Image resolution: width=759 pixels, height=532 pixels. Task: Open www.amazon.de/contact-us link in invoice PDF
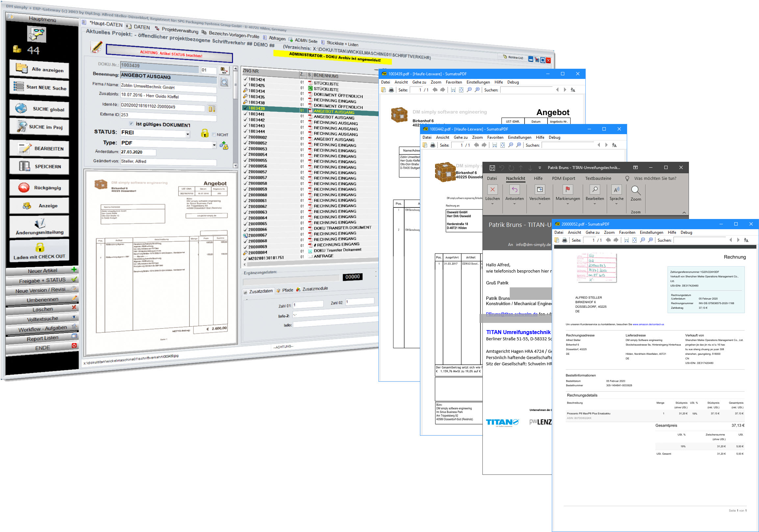[648, 325]
